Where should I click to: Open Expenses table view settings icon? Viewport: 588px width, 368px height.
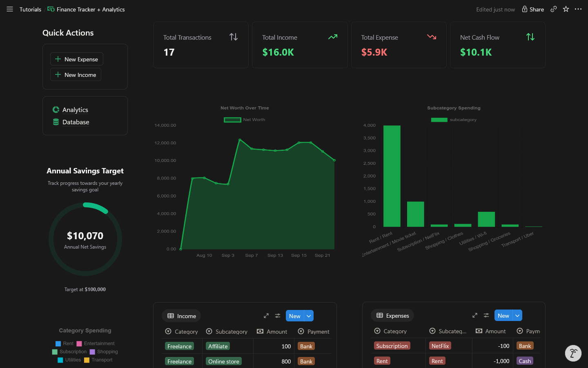point(486,315)
